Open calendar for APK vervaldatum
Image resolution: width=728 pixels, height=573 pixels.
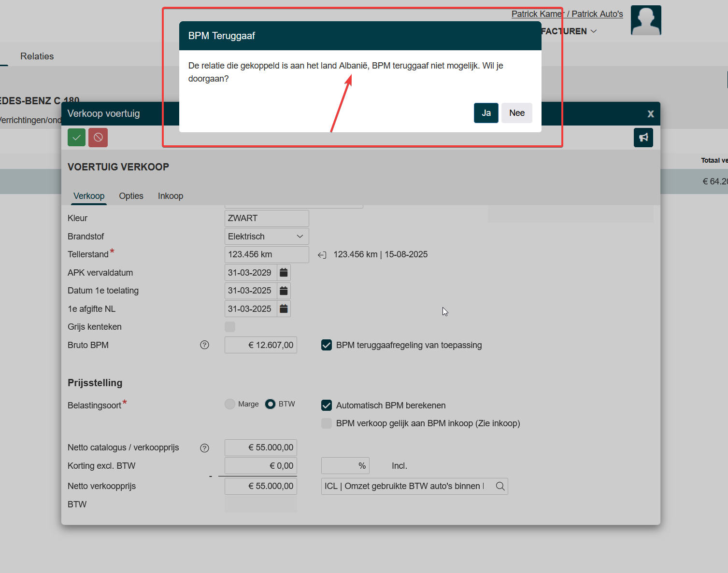pos(284,273)
